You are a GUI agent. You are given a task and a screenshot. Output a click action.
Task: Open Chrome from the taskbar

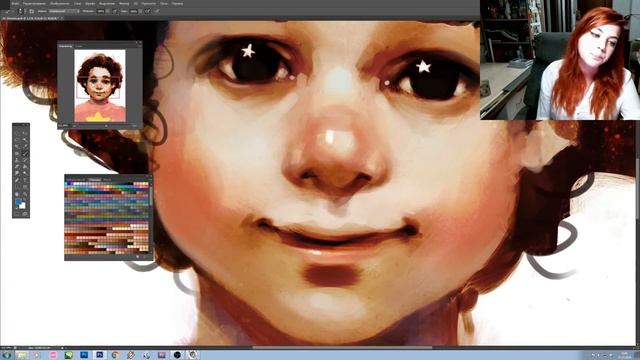(115, 355)
